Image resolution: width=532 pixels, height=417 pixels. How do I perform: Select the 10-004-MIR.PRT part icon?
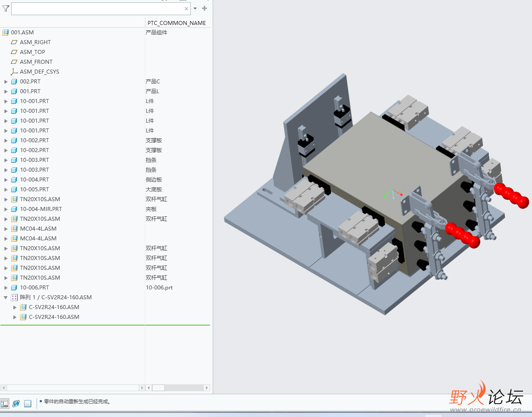click(x=14, y=209)
